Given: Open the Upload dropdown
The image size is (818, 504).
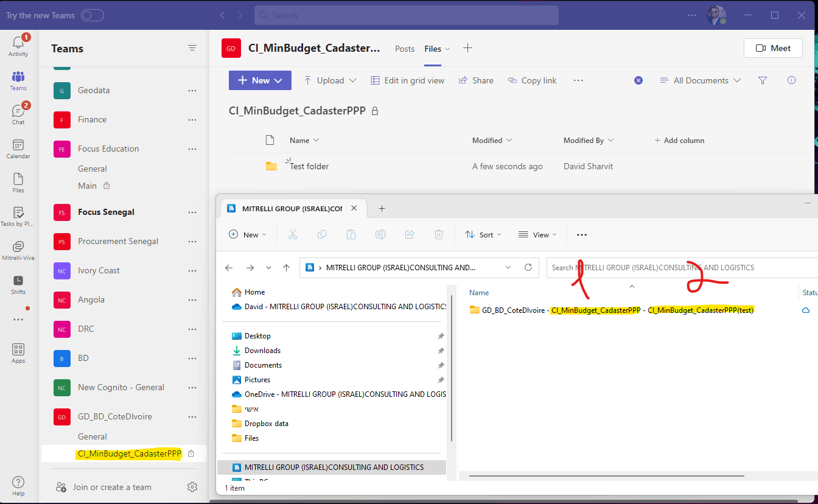Looking at the screenshot, I should coord(329,80).
